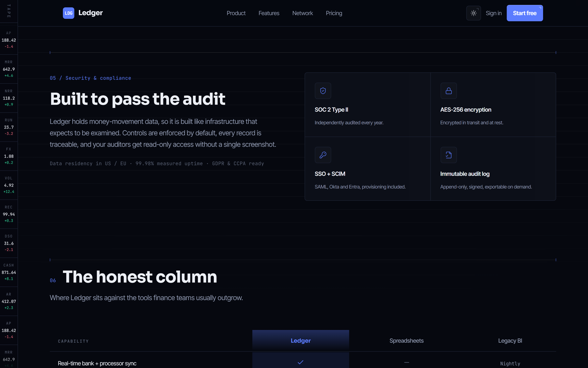Click 'Built to pass the audit' heading

[x=138, y=99]
